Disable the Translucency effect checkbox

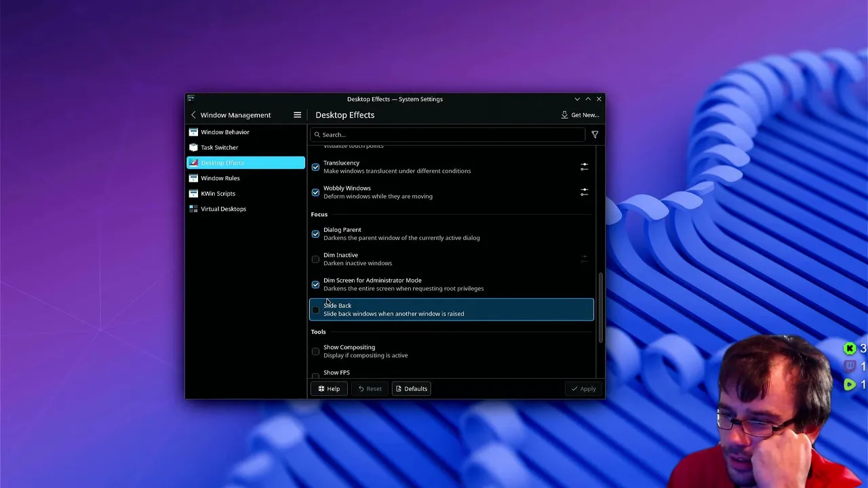[x=315, y=167]
